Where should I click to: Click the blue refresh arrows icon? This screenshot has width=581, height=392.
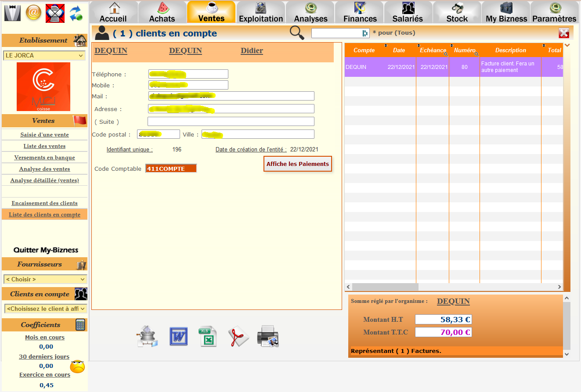click(x=76, y=13)
